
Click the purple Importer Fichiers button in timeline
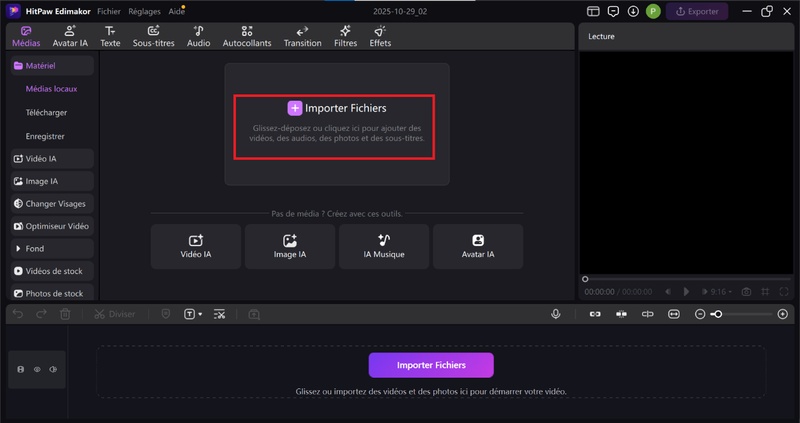pos(431,365)
